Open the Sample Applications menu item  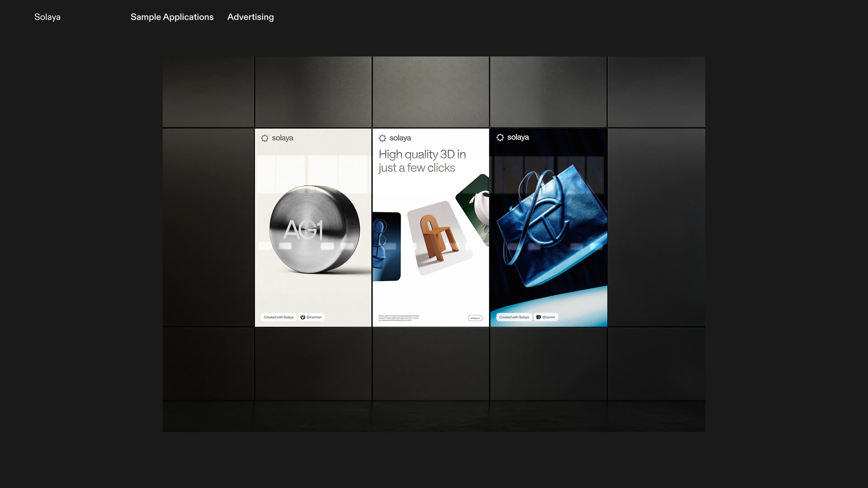click(172, 17)
